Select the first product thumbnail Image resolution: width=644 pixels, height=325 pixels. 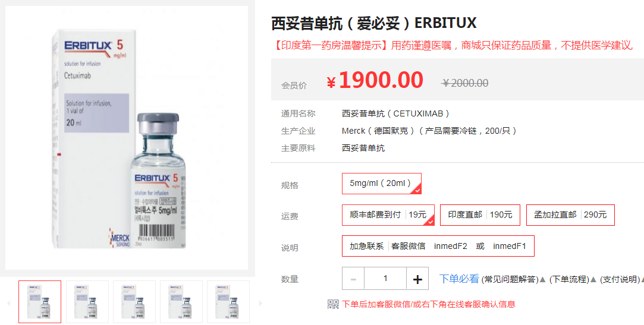pyautogui.click(x=40, y=302)
